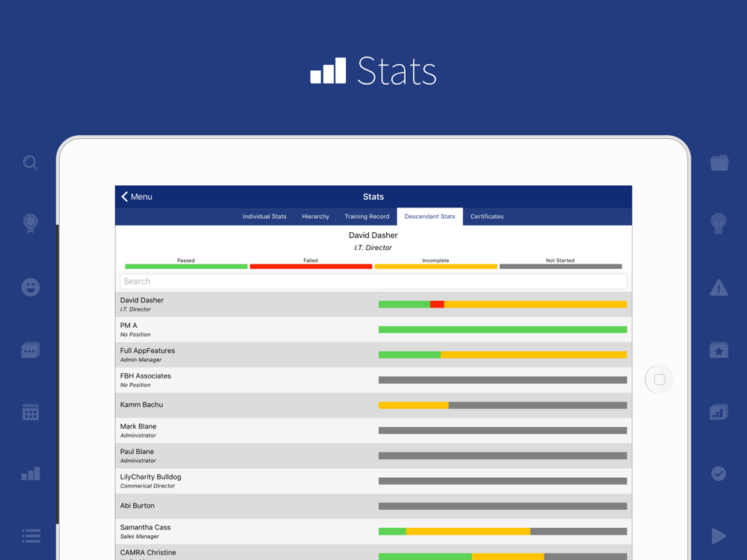747x560 pixels.
Task: Click the green Passed legend bar
Action: [186, 267]
